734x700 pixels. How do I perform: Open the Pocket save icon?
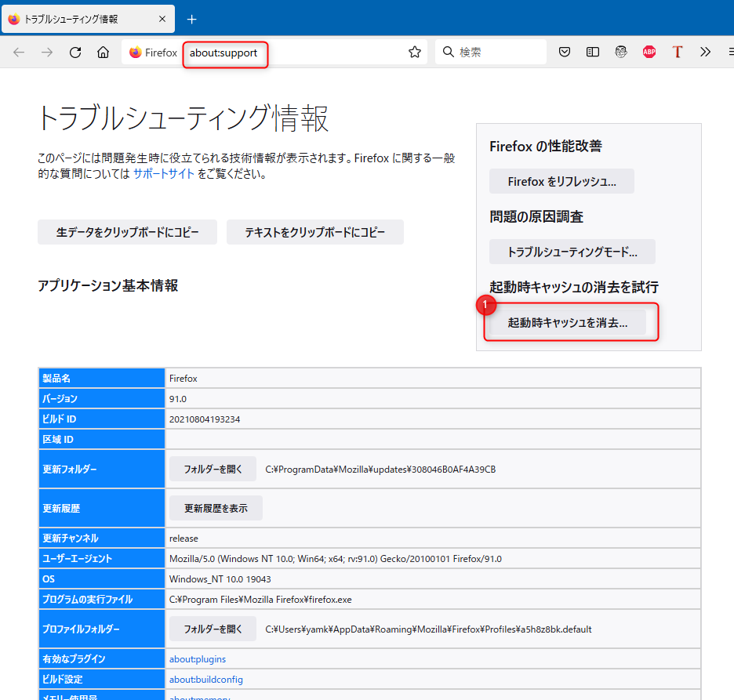[x=565, y=53]
